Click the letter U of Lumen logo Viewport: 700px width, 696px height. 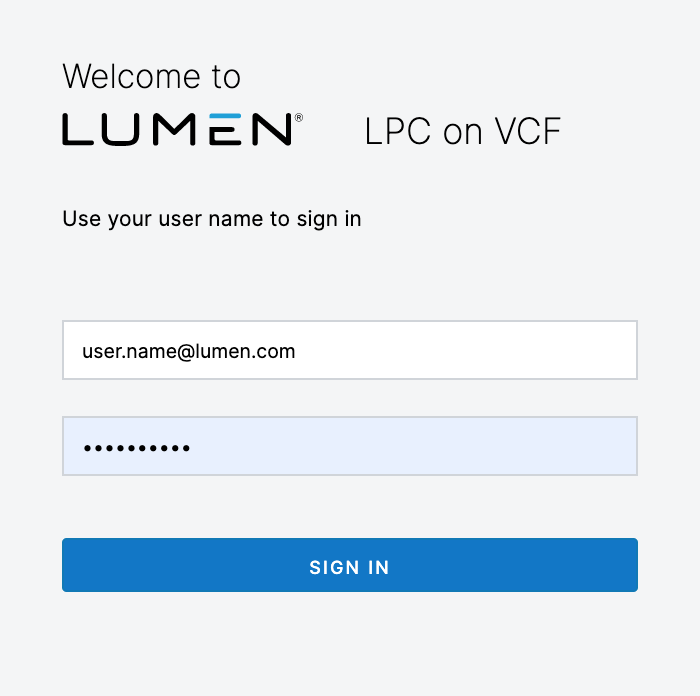pos(120,129)
